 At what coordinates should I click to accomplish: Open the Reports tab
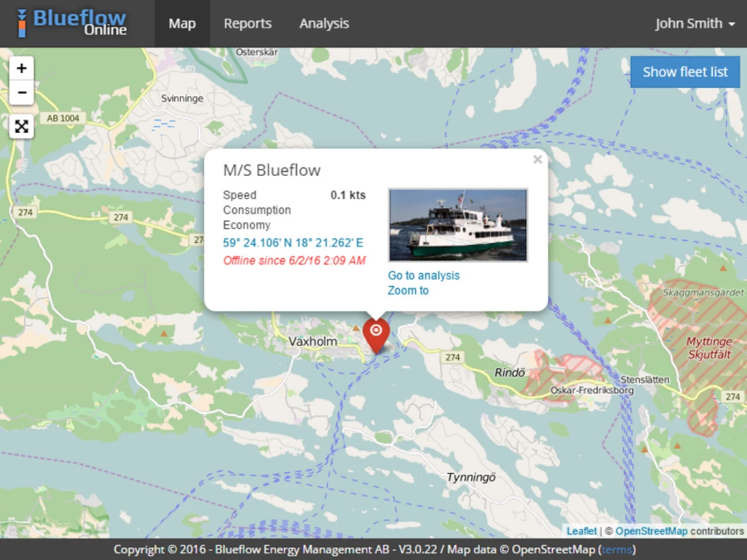point(248,24)
